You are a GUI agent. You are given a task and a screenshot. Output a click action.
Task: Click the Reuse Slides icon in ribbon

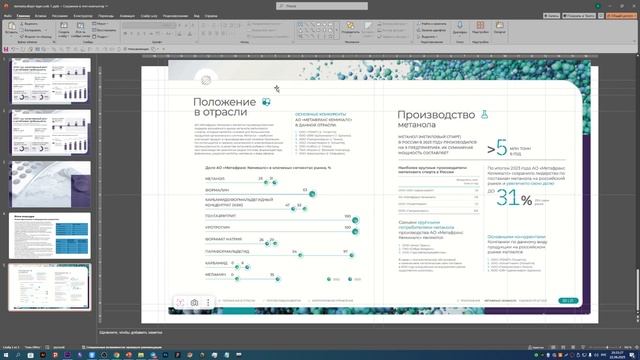80,26
